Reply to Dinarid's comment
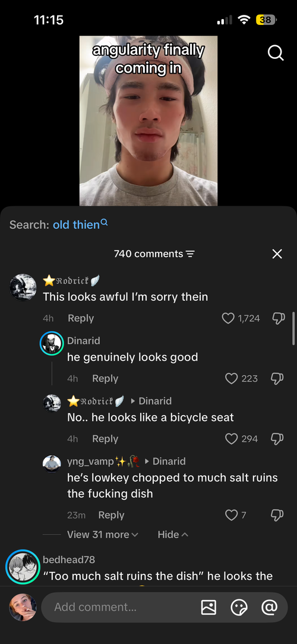The image size is (297, 644). [105, 378]
